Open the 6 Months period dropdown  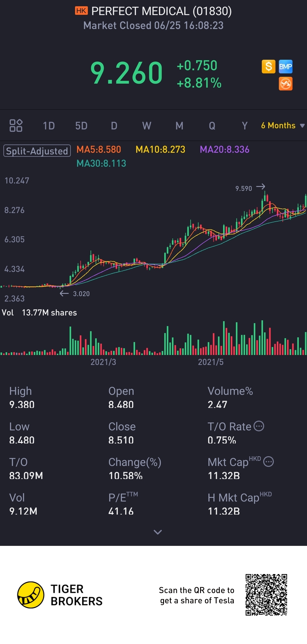tap(283, 125)
